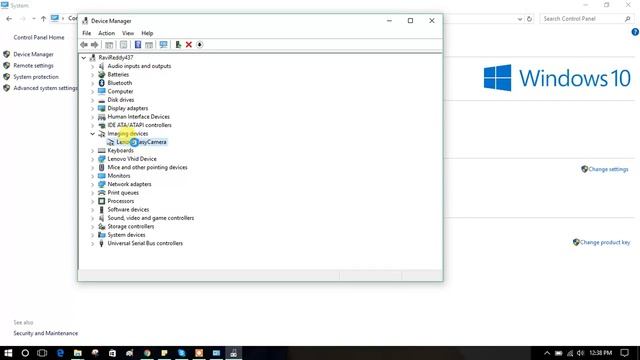Click the Processors category icon
The width and height of the screenshot is (640, 360).
102,201
